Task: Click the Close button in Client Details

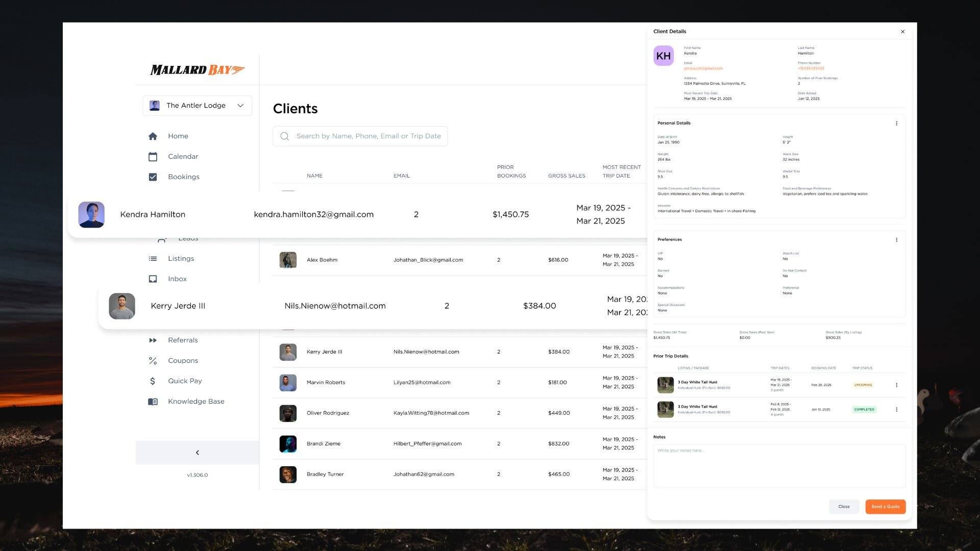Action: pyautogui.click(x=844, y=507)
